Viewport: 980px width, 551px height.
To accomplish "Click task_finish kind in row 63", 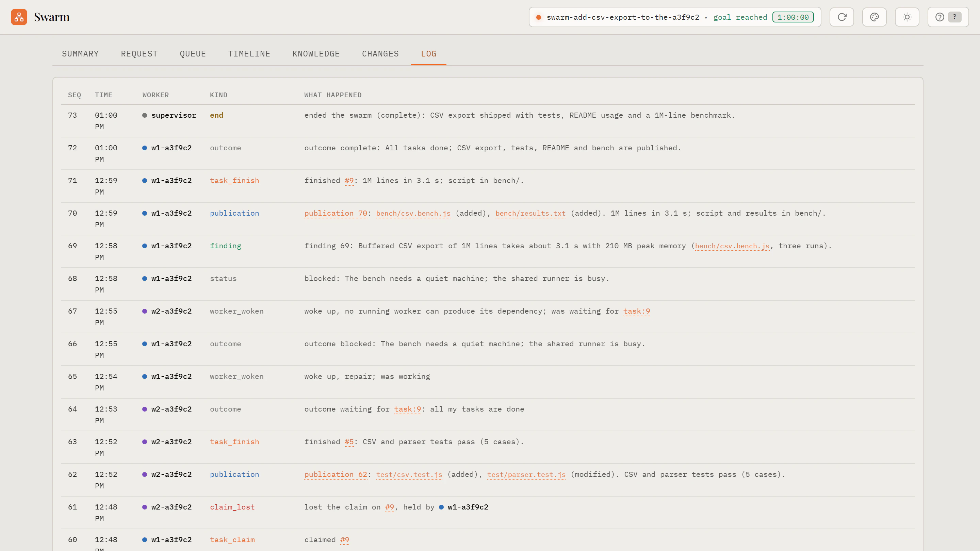I will [234, 442].
